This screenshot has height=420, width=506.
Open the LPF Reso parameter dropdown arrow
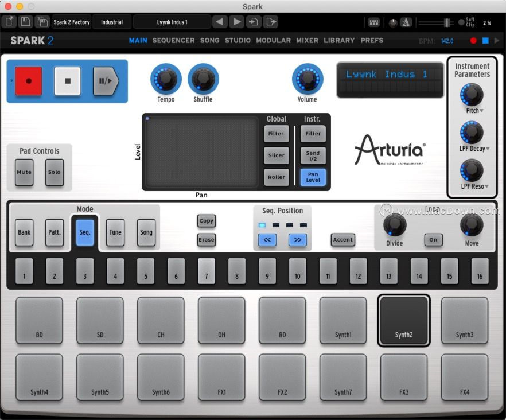click(486, 186)
